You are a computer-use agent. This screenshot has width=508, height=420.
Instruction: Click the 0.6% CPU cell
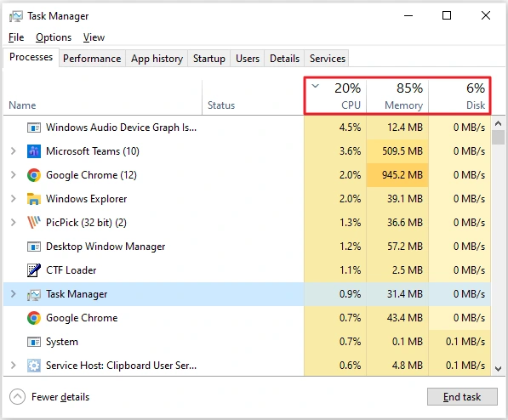click(x=335, y=366)
